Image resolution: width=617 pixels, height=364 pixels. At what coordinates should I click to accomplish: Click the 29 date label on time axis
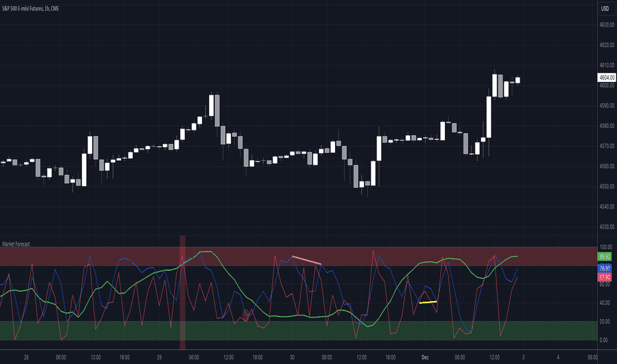(x=159, y=357)
